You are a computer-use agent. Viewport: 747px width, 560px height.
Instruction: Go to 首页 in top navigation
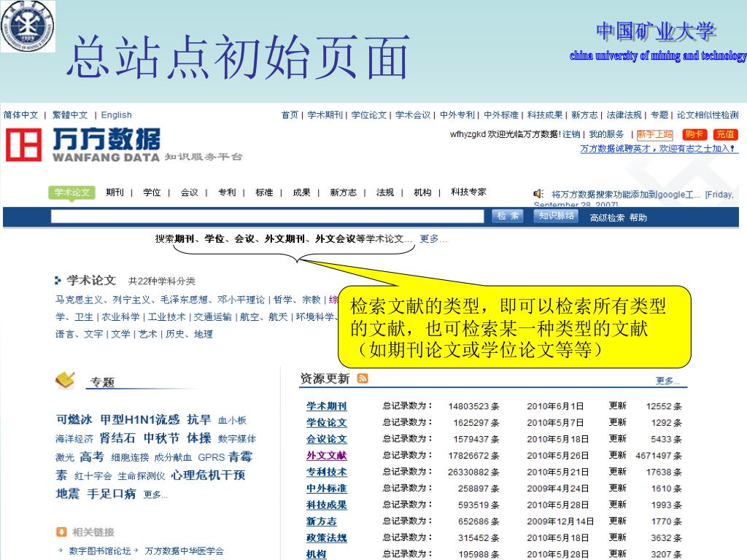[290, 114]
